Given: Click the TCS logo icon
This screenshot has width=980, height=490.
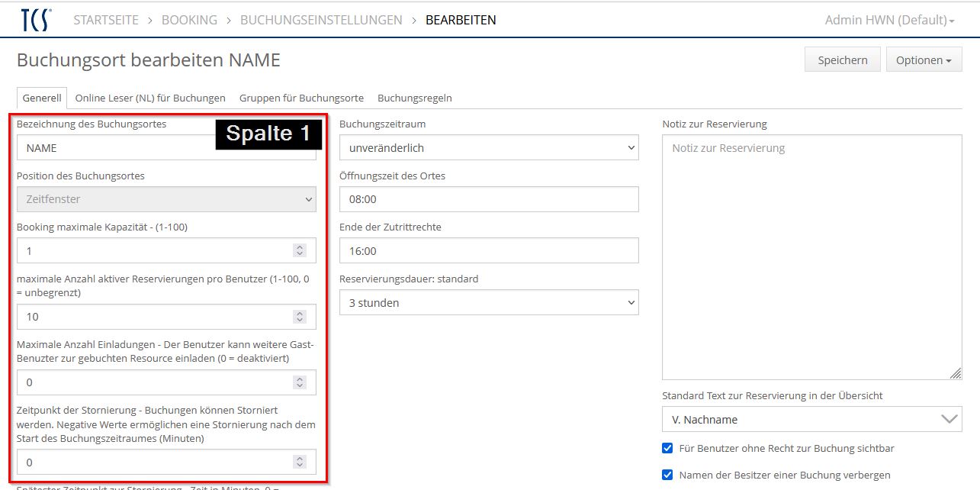Looking at the screenshot, I should [x=36, y=20].
